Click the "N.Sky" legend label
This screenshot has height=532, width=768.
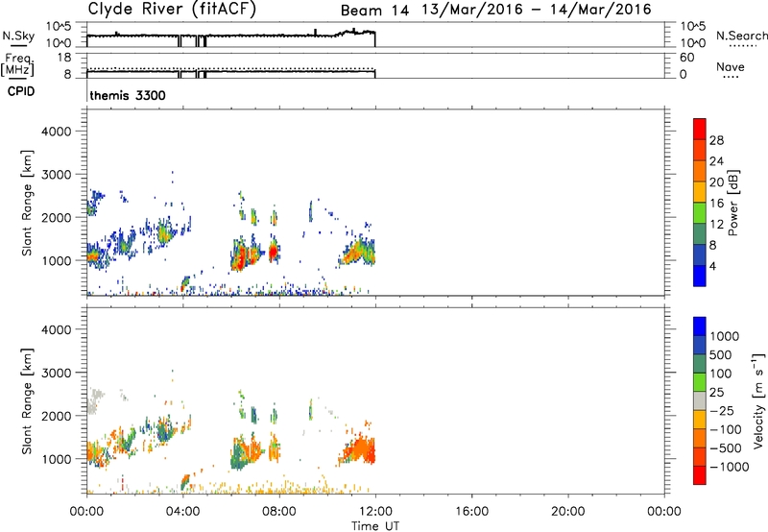[18, 36]
